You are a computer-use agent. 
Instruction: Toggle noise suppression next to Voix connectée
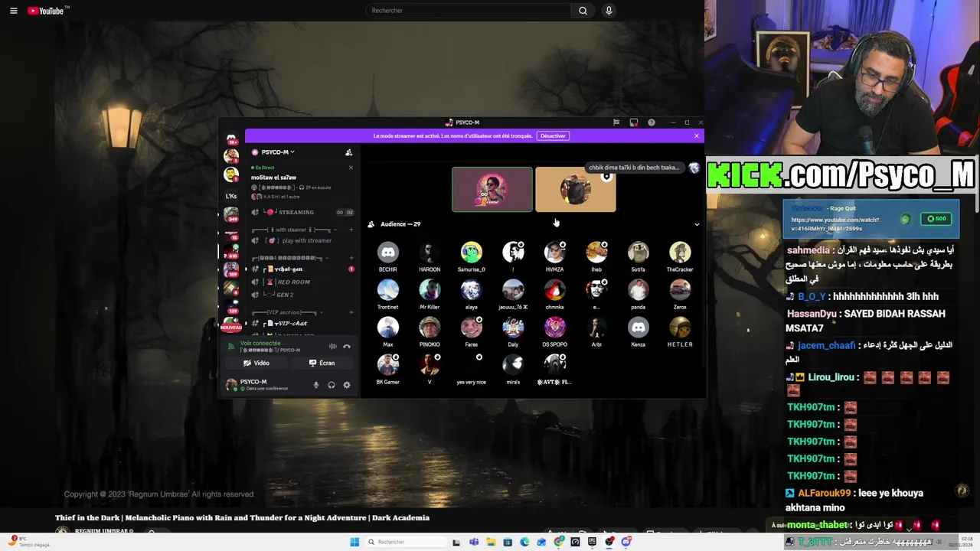click(332, 347)
